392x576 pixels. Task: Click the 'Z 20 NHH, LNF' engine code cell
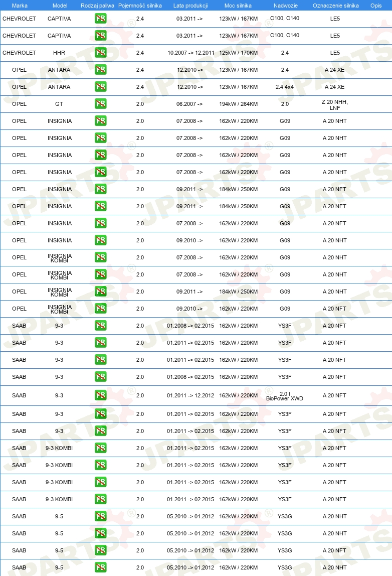click(335, 105)
